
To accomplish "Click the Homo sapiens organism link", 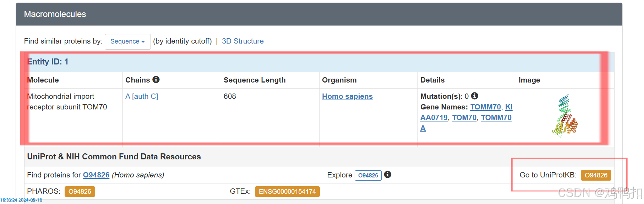I will pyautogui.click(x=347, y=96).
